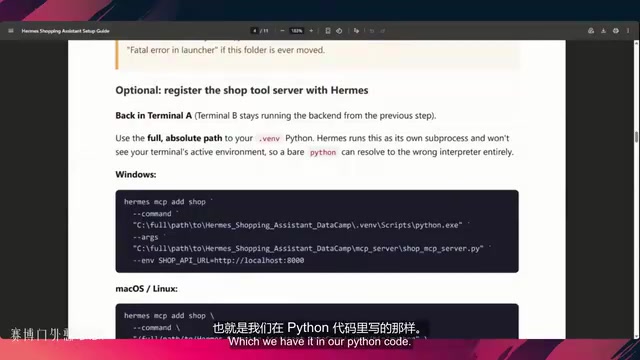Zoom out with the minus button
Image resolution: width=640 pixels, height=360 pixels.
point(282,31)
